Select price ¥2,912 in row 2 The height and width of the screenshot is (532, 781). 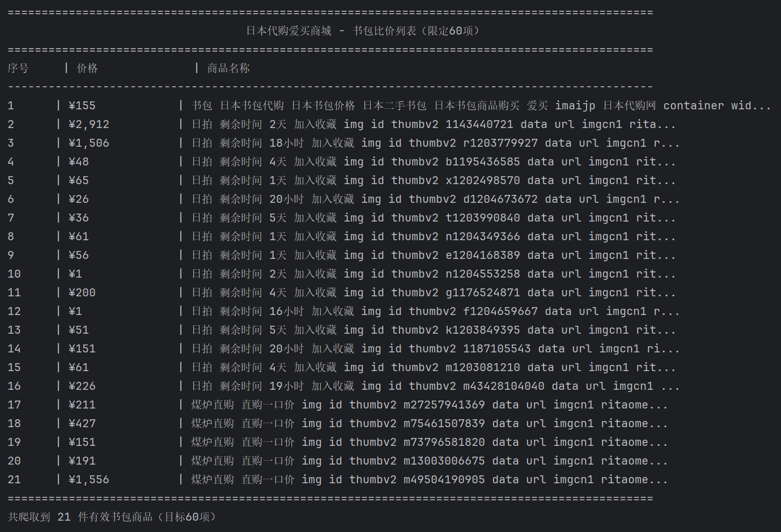coord(89,124)
